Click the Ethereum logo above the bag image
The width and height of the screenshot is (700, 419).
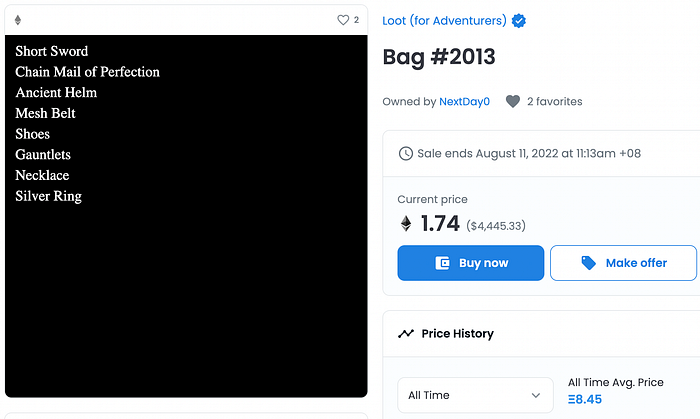(18, 20)
